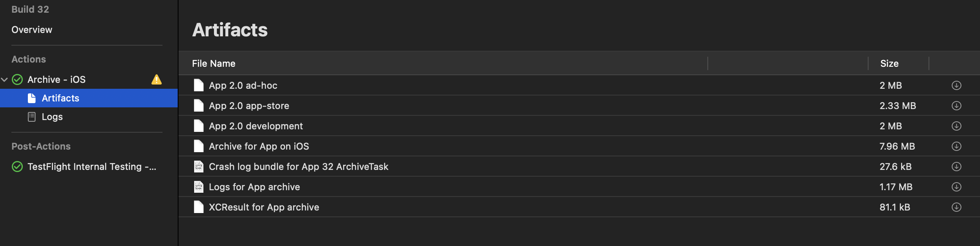Viewport: 980px width, 246px height.
Task: Select the App 2.0 development file name
Action: pos(256,126)
